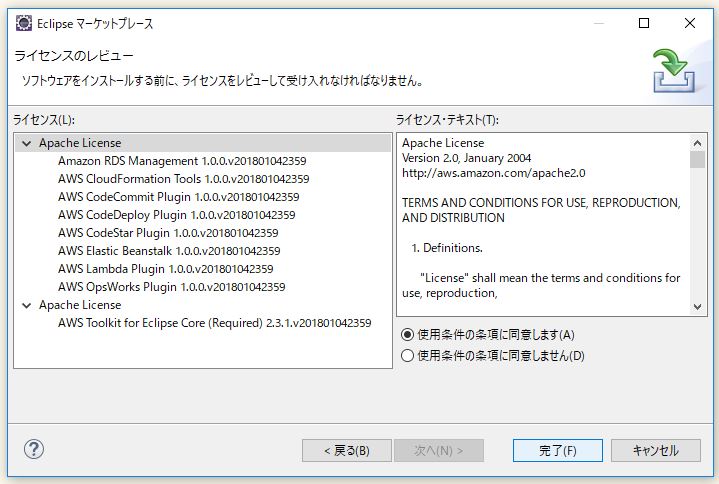
Task: Select AWS CodeStar Plugin entry
Action: click(x=168, y=233)
